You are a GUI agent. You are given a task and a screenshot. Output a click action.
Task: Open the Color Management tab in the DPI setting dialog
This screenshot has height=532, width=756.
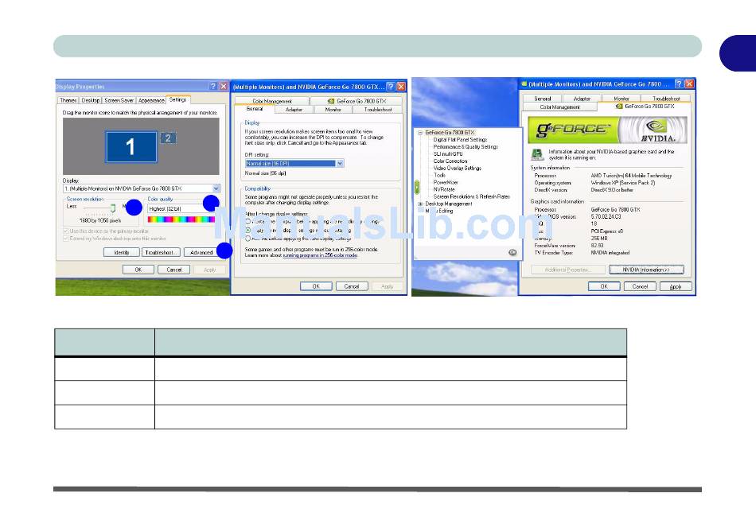click(x=272, y=101)
